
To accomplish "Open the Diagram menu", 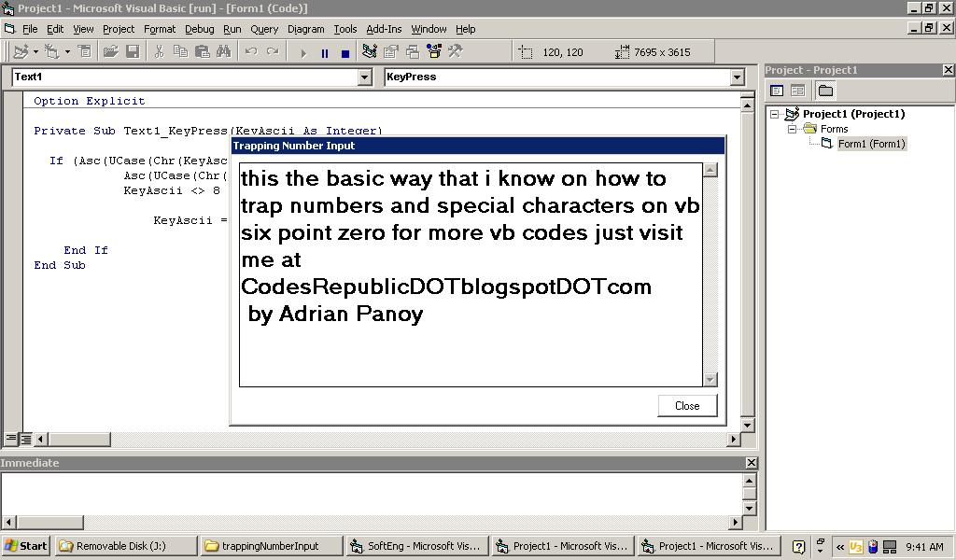I will point(306,29).
